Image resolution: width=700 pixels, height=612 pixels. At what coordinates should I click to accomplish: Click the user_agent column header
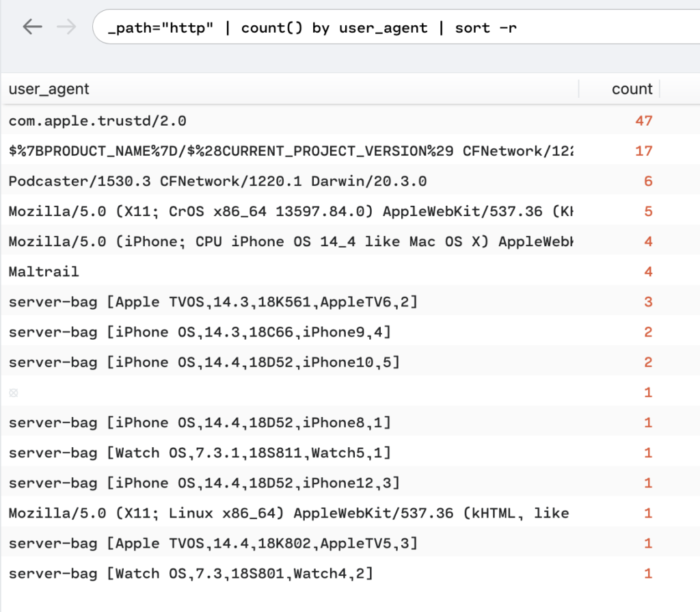(x=49, y=89)
